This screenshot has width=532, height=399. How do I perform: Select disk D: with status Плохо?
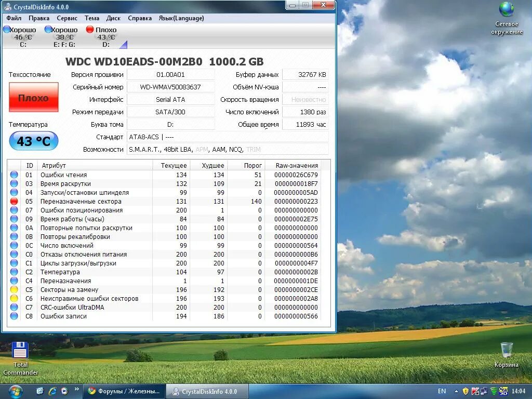point(103,37)
